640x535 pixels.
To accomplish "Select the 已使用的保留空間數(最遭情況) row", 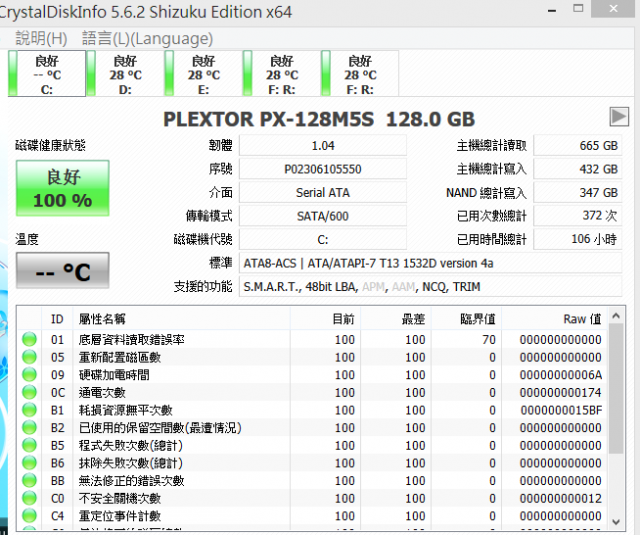I will pos(313,428).
